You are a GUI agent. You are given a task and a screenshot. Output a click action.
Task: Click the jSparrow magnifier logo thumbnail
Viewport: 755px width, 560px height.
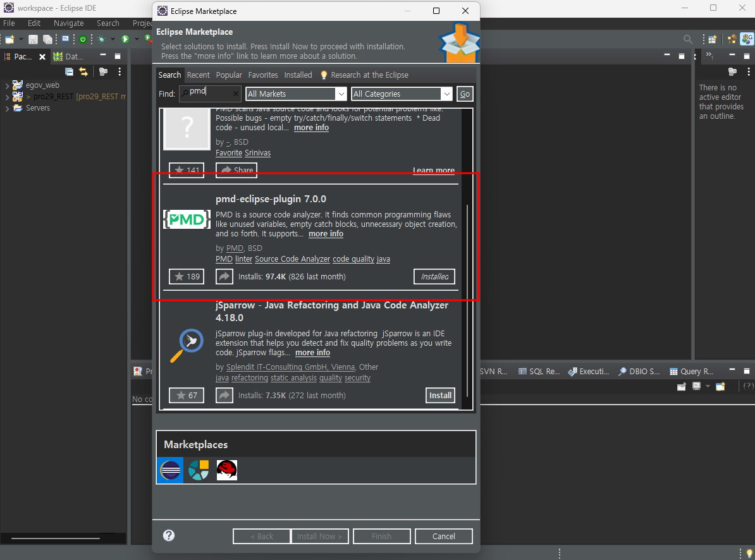[187, 344]
